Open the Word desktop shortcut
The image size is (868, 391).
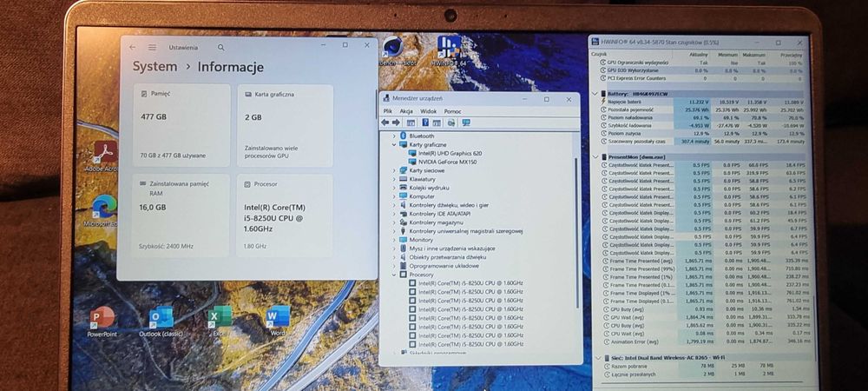(x=278, y=321)
